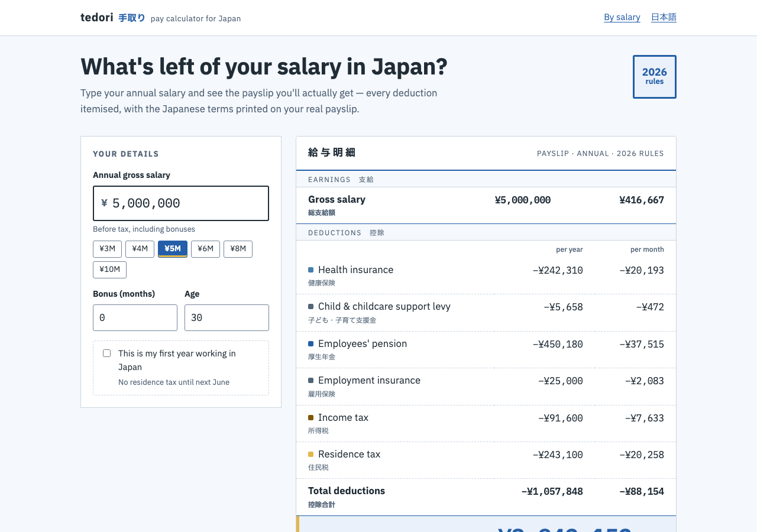Set salary with the ¥8M preset
Viewport: 757px width, 532px height.
click(x=238, y=249)
